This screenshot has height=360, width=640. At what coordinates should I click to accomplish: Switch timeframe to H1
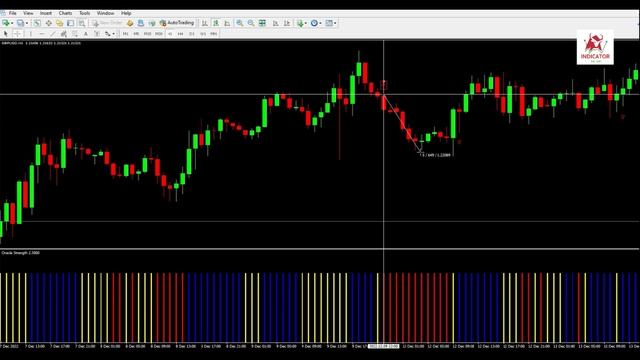coord(170,33)
